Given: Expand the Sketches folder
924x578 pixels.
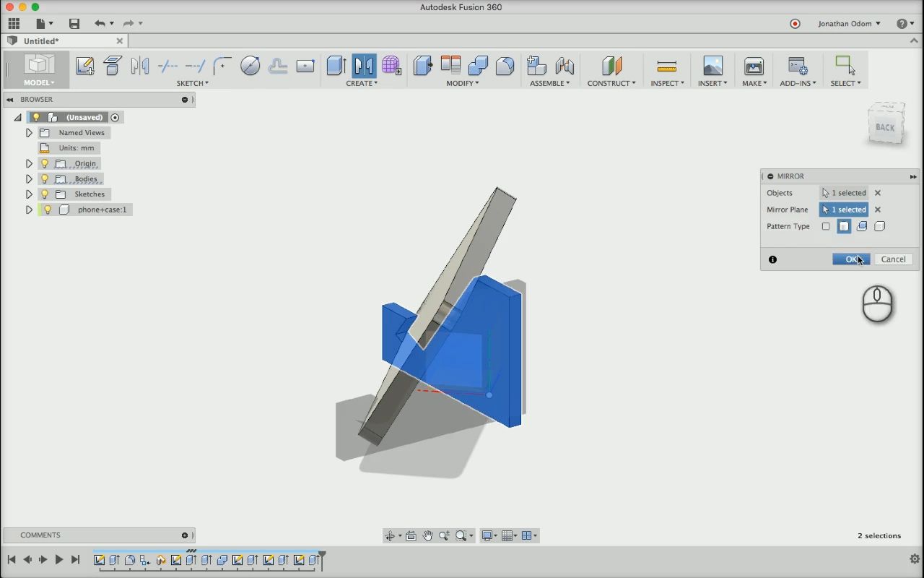Looking at the screenshot, I should [29, 194].
